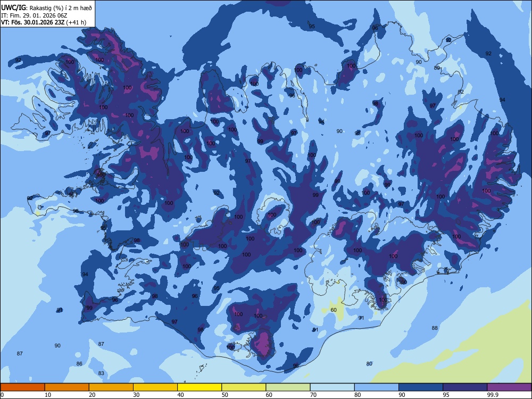The width and height of the screenshot is (532, 399).
Task: Click the '70' tick label on the color scale
Action: click(313, 395)
